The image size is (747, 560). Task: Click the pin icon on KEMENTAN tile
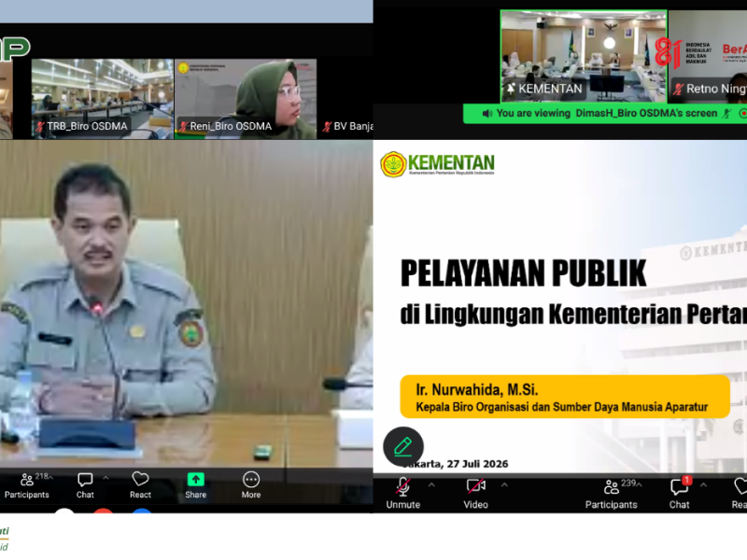pos(511,89)
